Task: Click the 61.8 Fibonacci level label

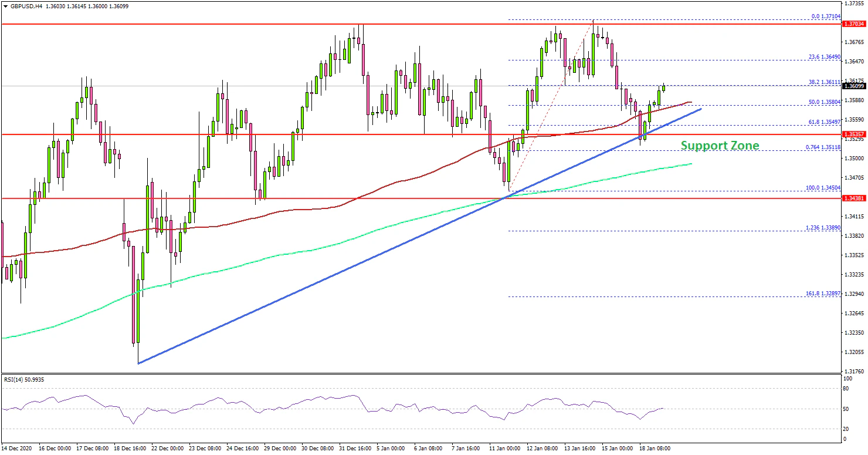Action: click(824, 122)
